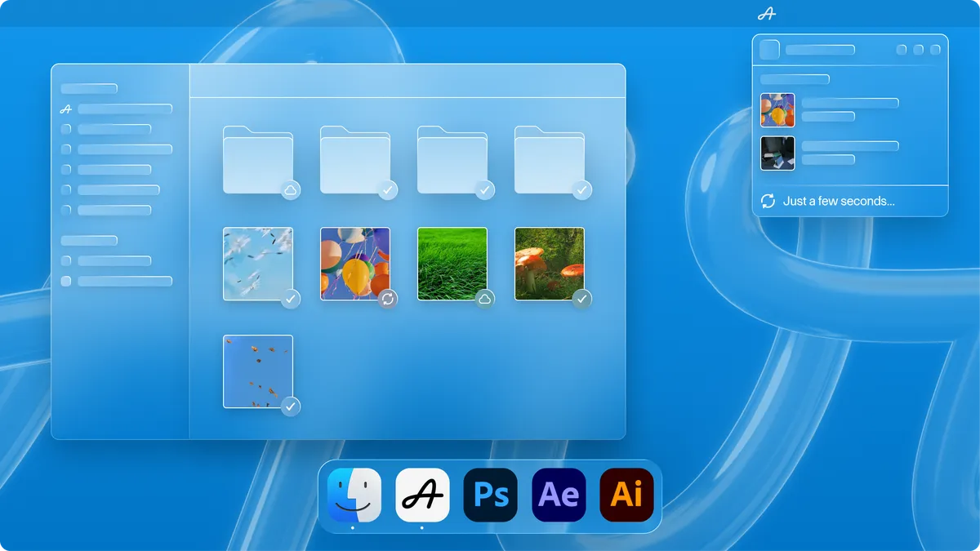Viewport: 980px width, 551px height.
Task: Select the dark photo thumbnail in the popup window
Action: point(777,153)
